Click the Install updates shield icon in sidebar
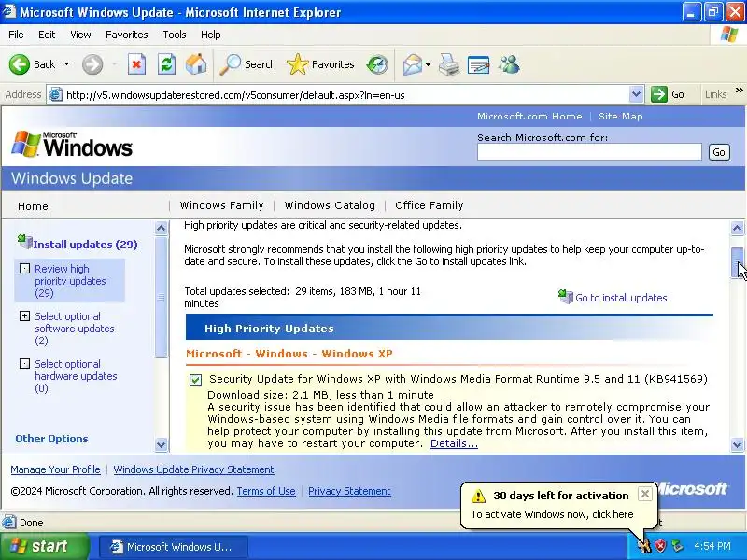Screen dimensions: 747x560 point(24,242)
